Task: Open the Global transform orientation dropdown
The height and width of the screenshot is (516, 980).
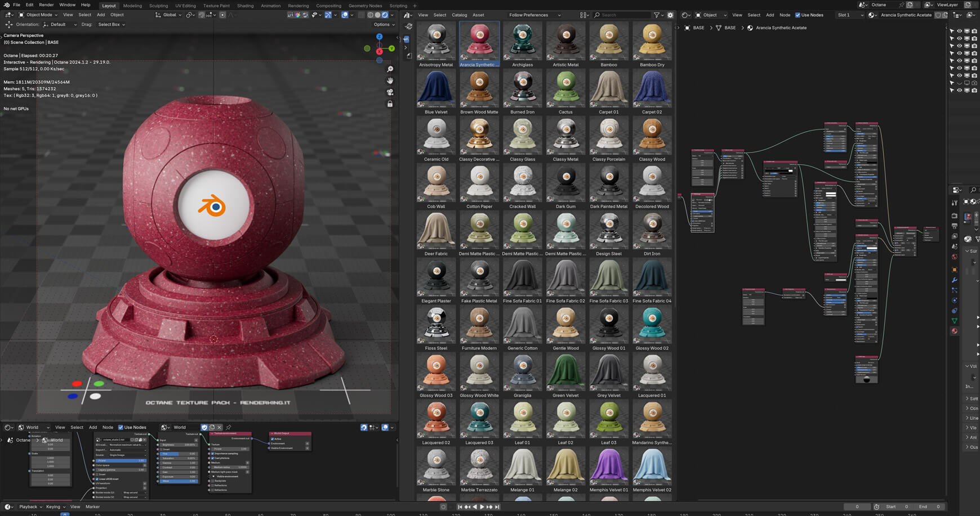Action: point(168,15)
